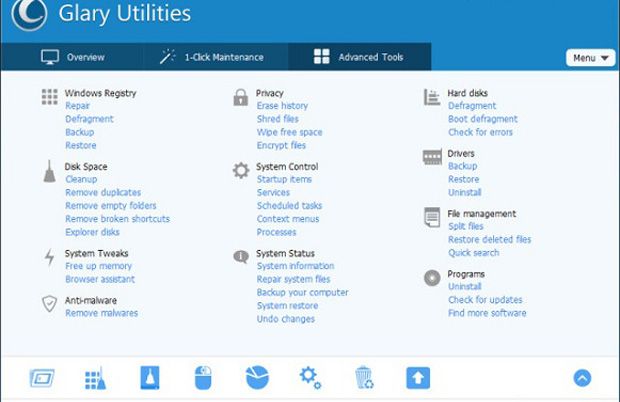Click the System Control gear icon
This screenshot has height=402, width=620.
(241, 170)
